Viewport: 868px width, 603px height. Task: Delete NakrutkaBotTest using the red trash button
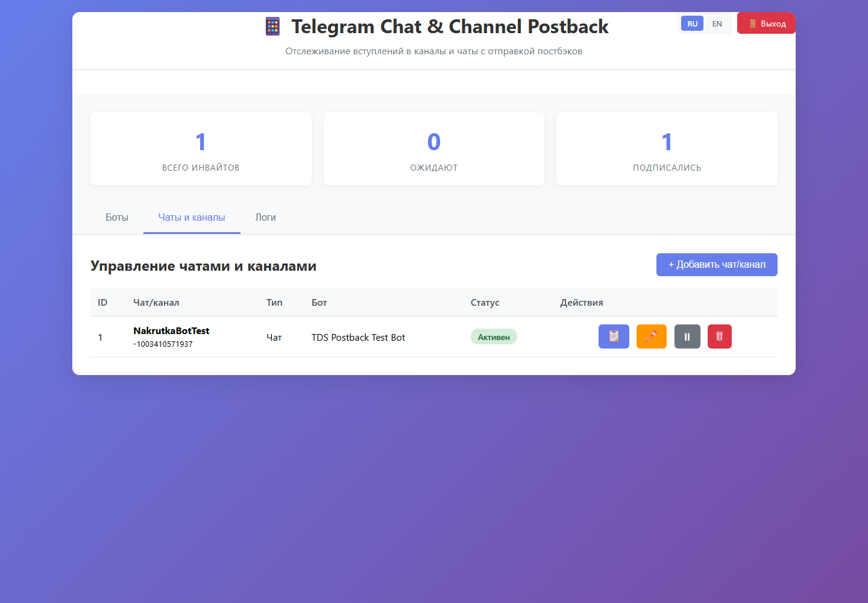click(x=719, y=336)
